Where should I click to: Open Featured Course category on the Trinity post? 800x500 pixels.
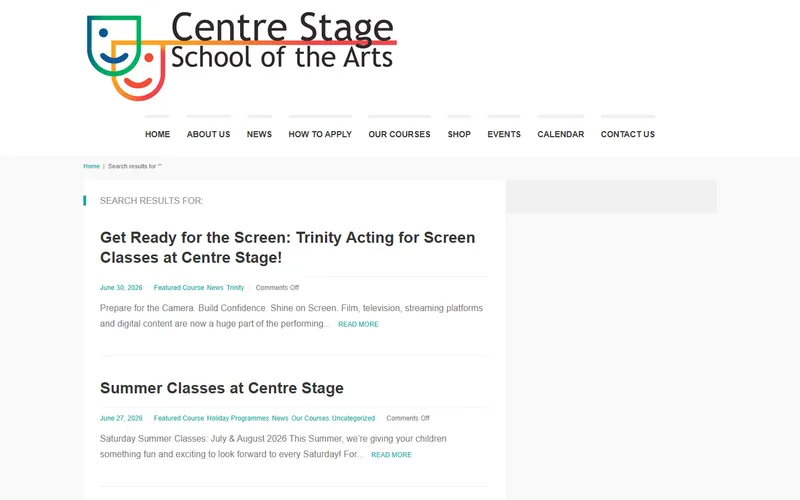pos(179,288)
